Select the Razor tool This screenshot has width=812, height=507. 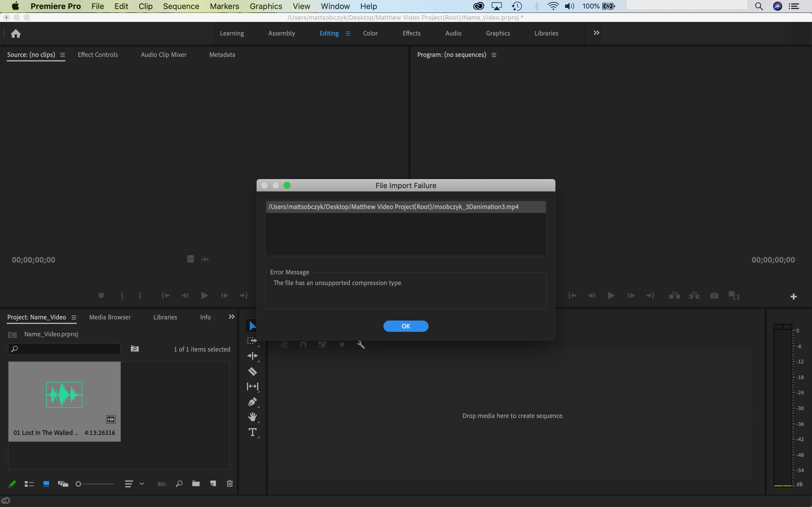pos(252,371)
